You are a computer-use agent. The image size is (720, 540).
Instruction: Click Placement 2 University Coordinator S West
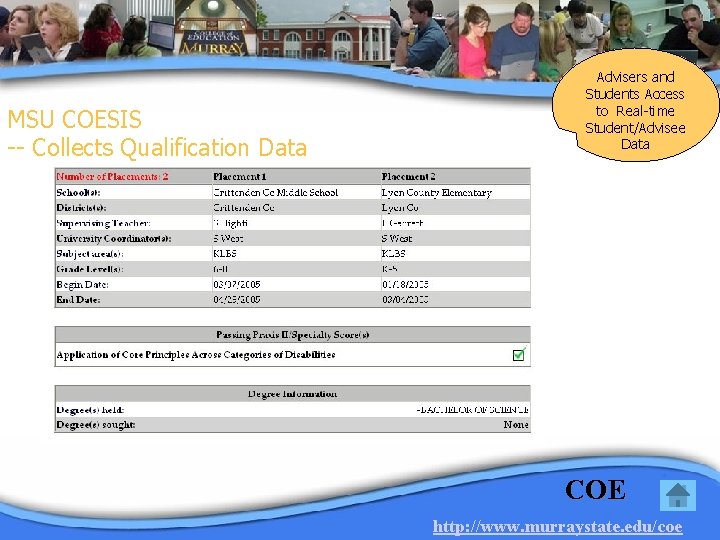396,238
